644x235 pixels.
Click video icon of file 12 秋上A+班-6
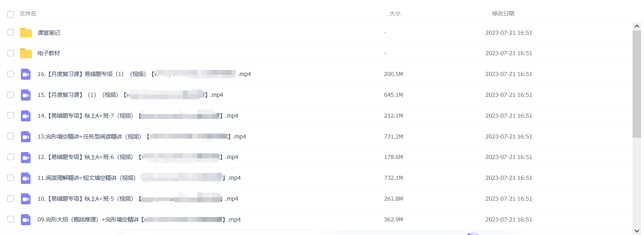tap(26, 157)
